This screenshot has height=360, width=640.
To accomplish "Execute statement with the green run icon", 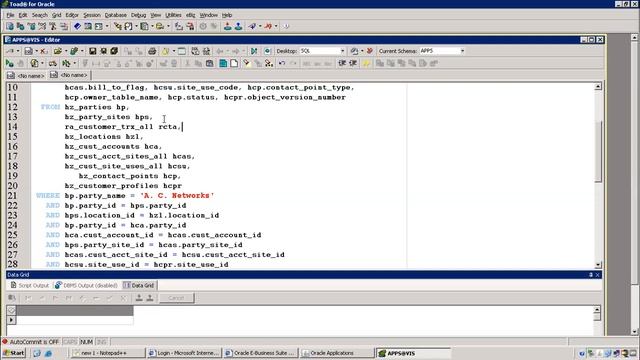I will [x=9, y=63].
